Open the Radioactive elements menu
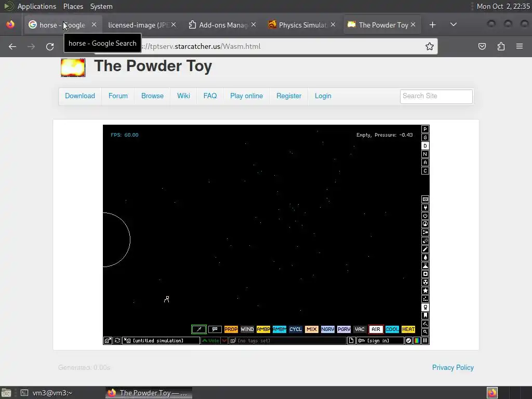532x399 pixels. point(425,282)
